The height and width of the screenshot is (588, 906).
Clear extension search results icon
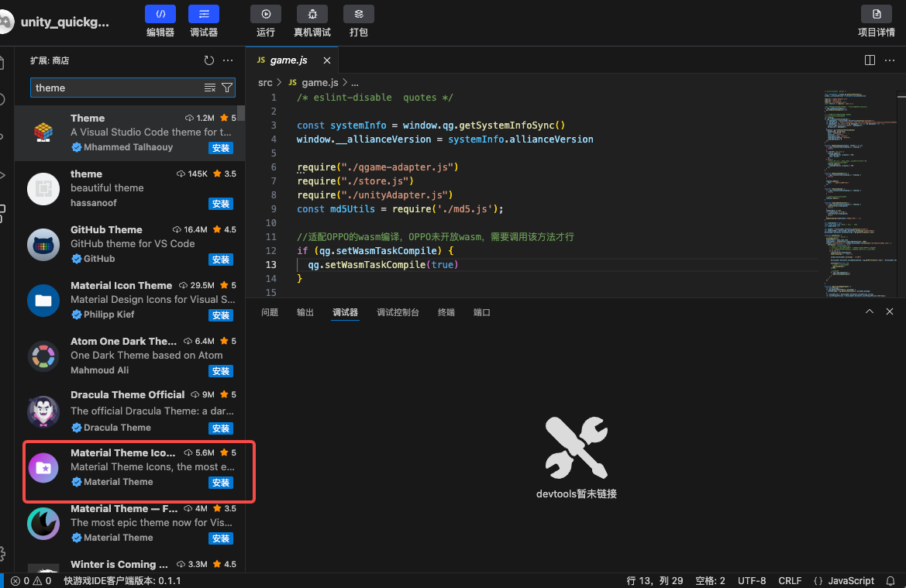click(x=210, y=88)
